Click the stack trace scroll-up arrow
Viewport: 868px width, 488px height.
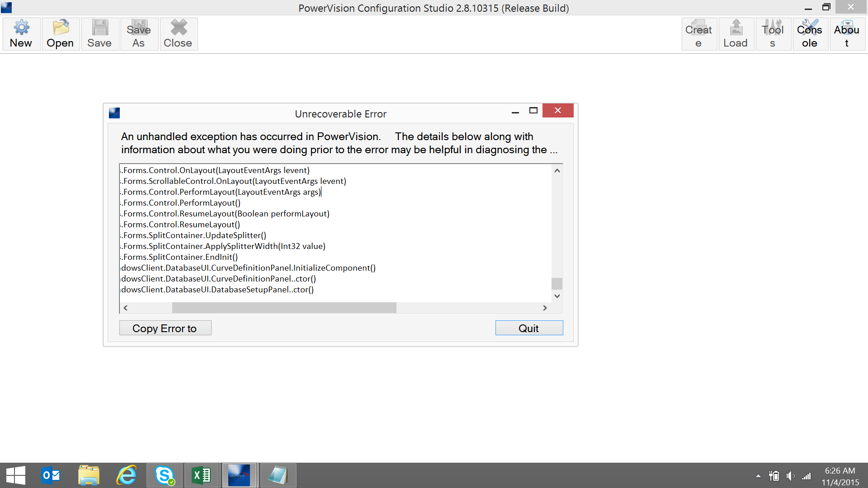[557, 170]
